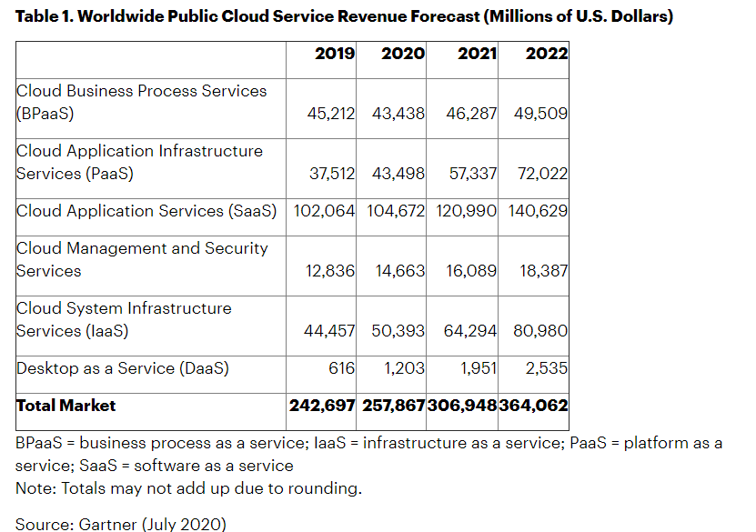This screenshot has width=756, height=532.
Task: Click the BPaaS 2019 value 45,212
Action: pos(330,114)
